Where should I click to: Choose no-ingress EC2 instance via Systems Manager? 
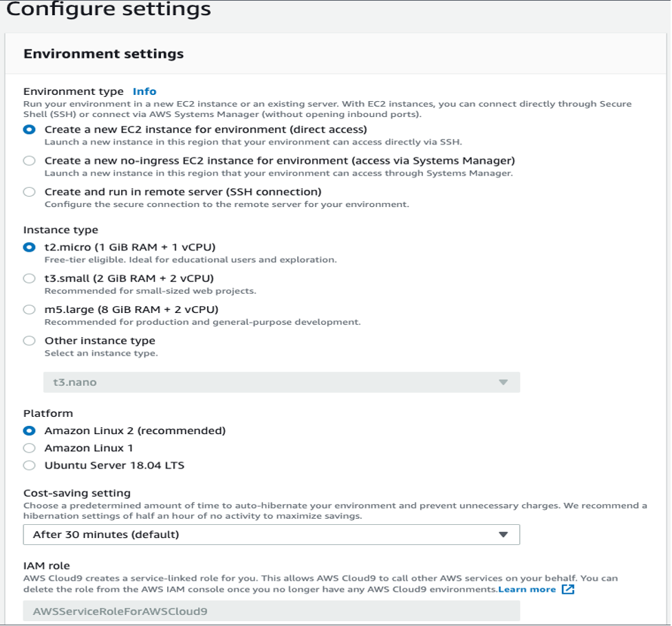[x=29, y=160]
